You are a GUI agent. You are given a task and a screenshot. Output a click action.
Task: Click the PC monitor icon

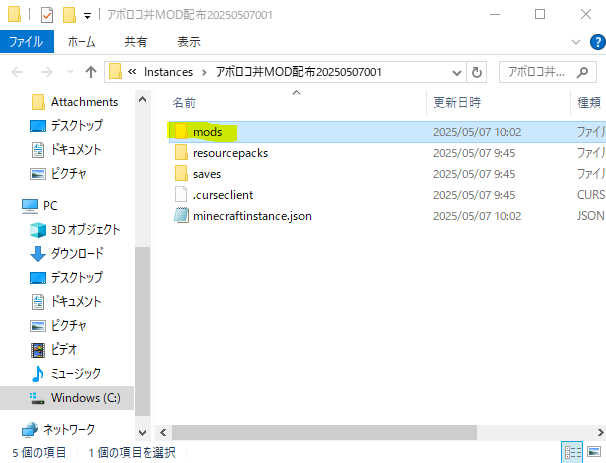point(30,206)
